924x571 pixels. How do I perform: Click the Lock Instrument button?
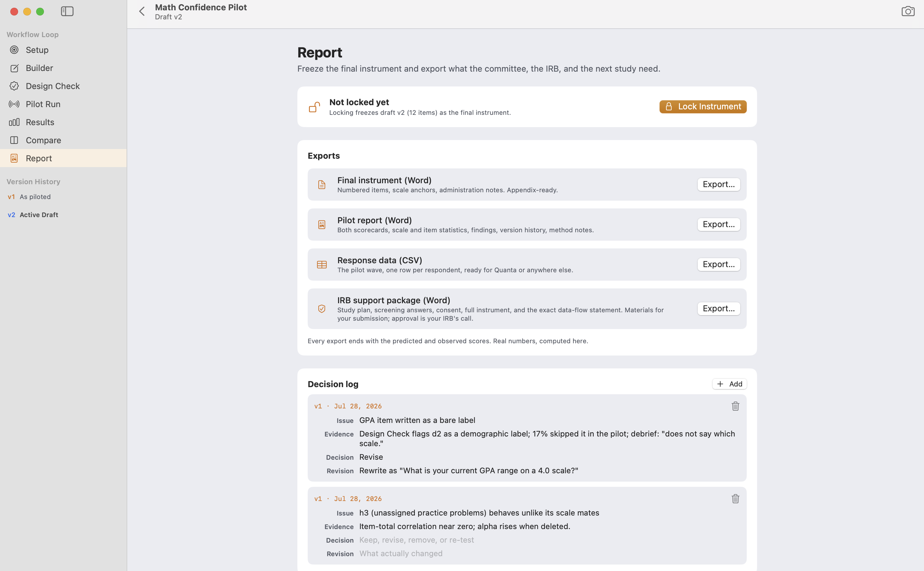(x=703, y=107)
